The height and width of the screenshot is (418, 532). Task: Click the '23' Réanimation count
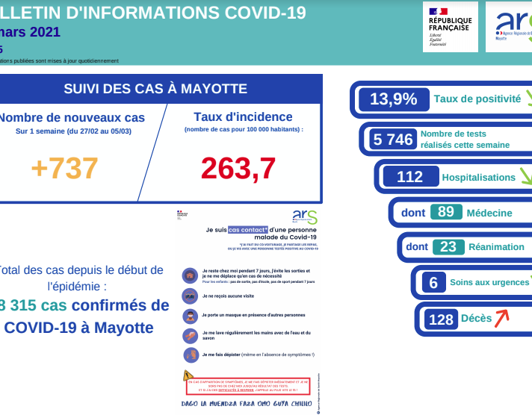coord(448,247)
